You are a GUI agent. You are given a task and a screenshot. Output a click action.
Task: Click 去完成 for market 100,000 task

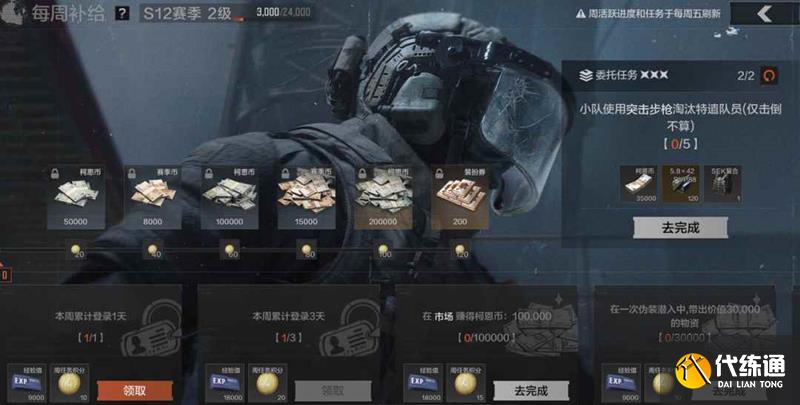[x=531, y=391]
